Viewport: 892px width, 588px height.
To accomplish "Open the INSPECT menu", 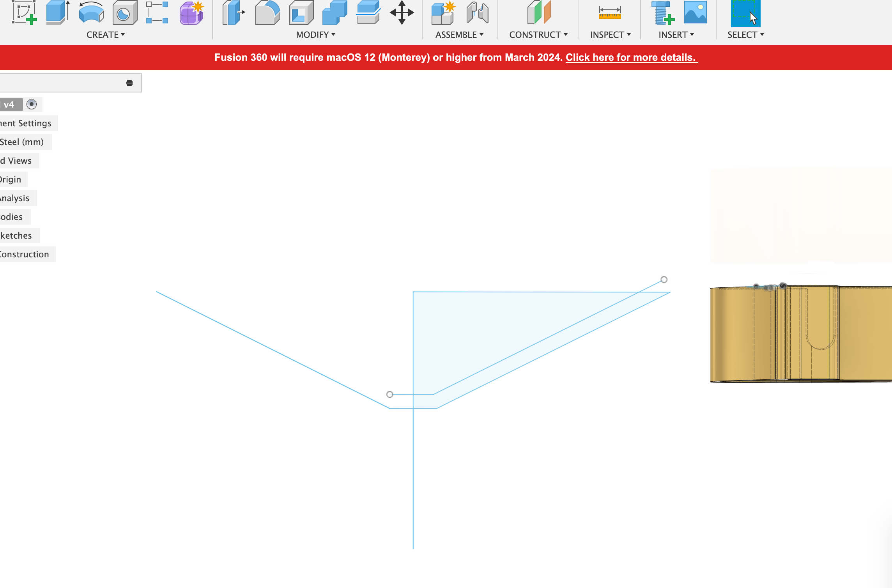I will [611, 35].
